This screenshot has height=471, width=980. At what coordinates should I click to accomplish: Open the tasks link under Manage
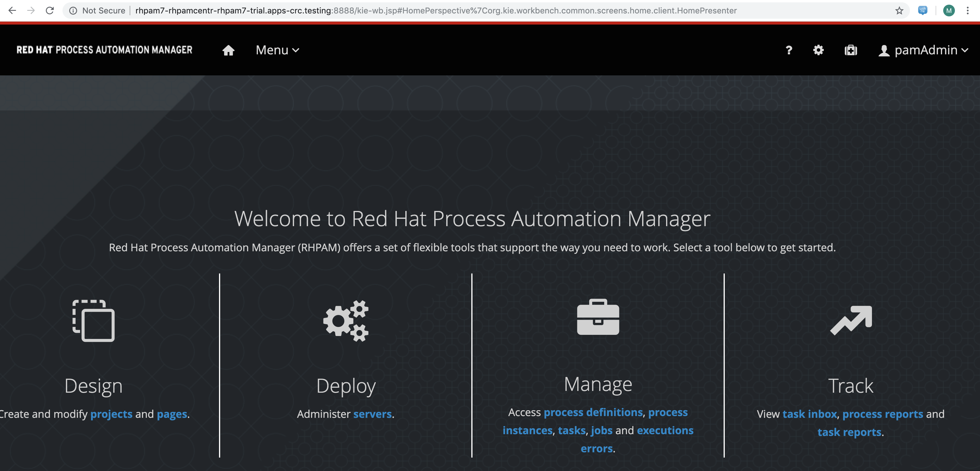click(572, 431)
